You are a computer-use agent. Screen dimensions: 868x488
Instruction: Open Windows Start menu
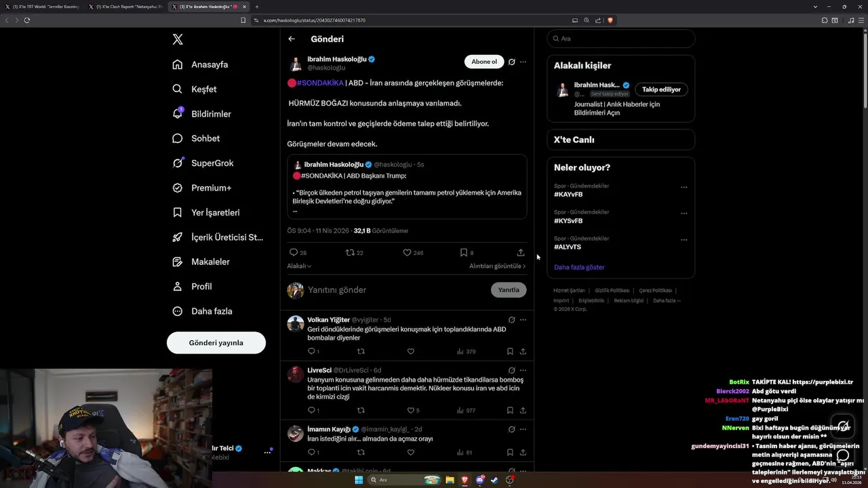pyautogui.click(x=359, y=480)
